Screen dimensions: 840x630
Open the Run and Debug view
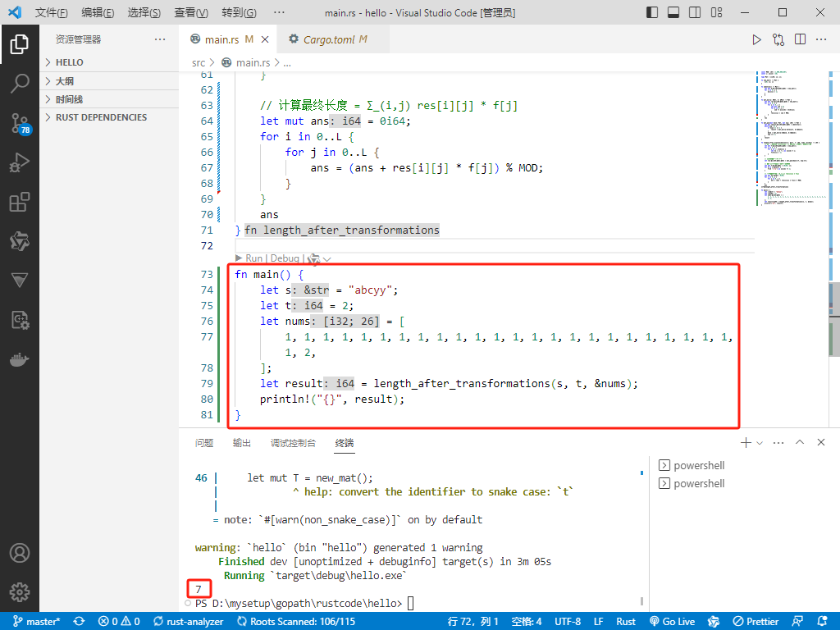[x=20, y=162]
